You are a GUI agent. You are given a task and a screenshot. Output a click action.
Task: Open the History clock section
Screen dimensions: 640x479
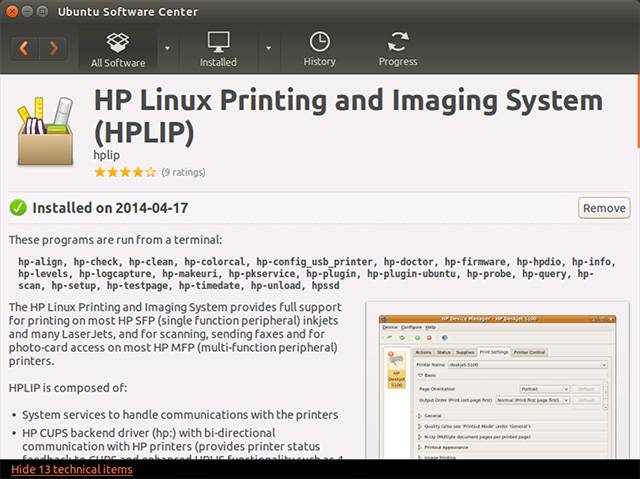point(320,50)
